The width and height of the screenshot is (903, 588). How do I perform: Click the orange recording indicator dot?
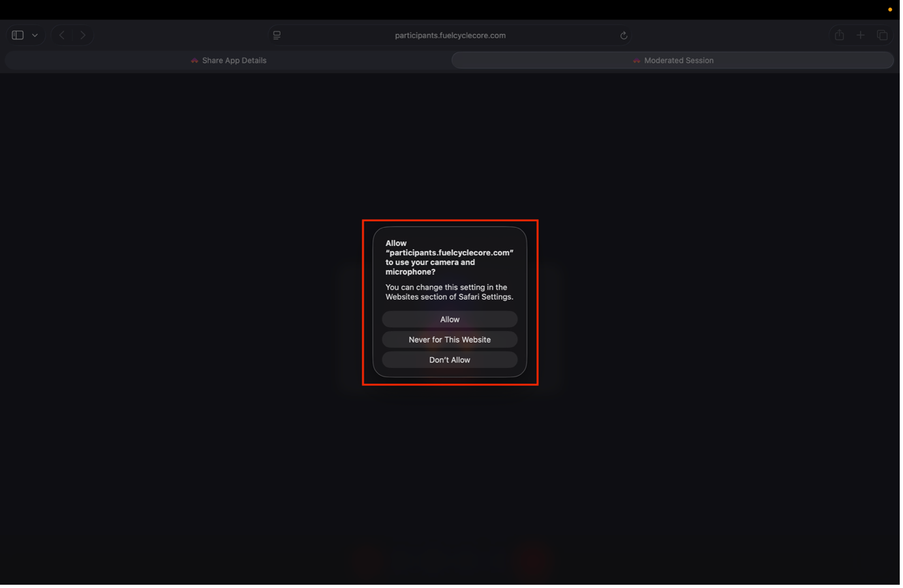click(x=889, y=9)
